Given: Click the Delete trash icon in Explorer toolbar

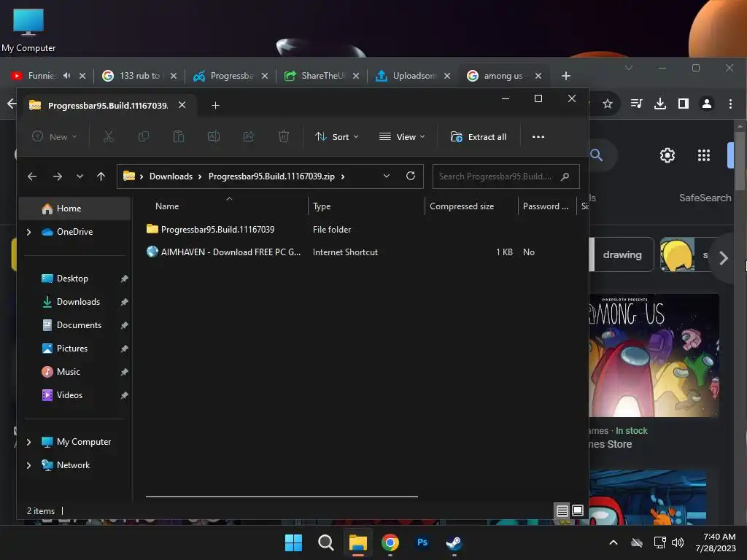Looking at the screenshot, I should (284, 136).
